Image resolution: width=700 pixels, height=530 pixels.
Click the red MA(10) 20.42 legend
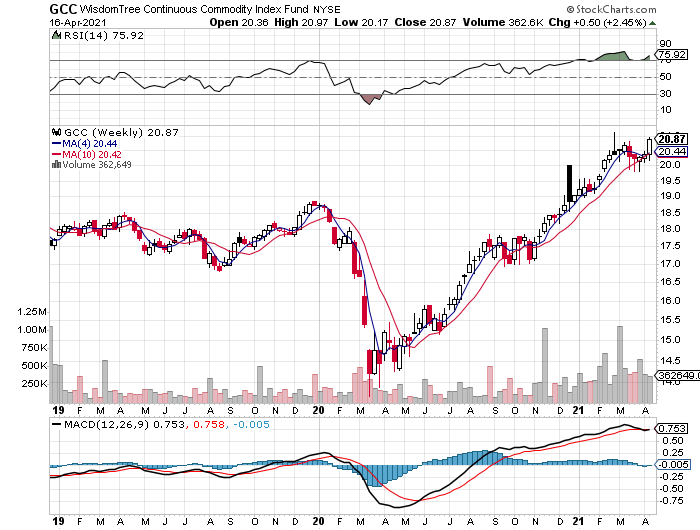pyautogui.click(x=87, y=154)
